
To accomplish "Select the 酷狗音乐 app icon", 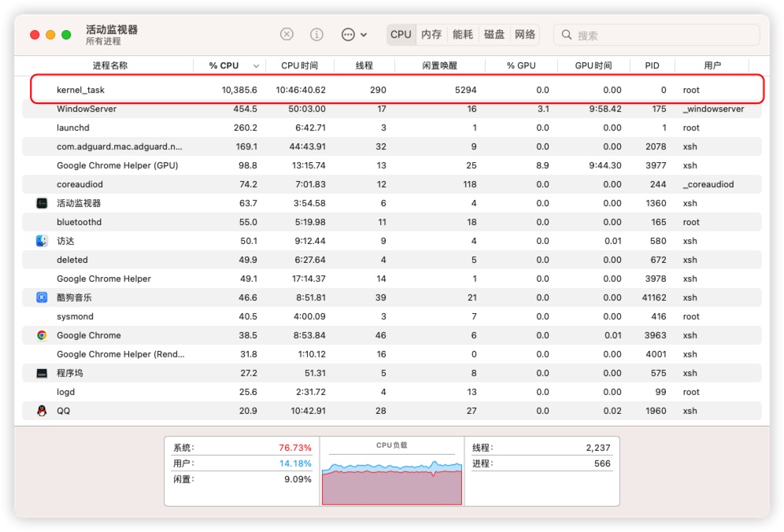I will point(42,297).
